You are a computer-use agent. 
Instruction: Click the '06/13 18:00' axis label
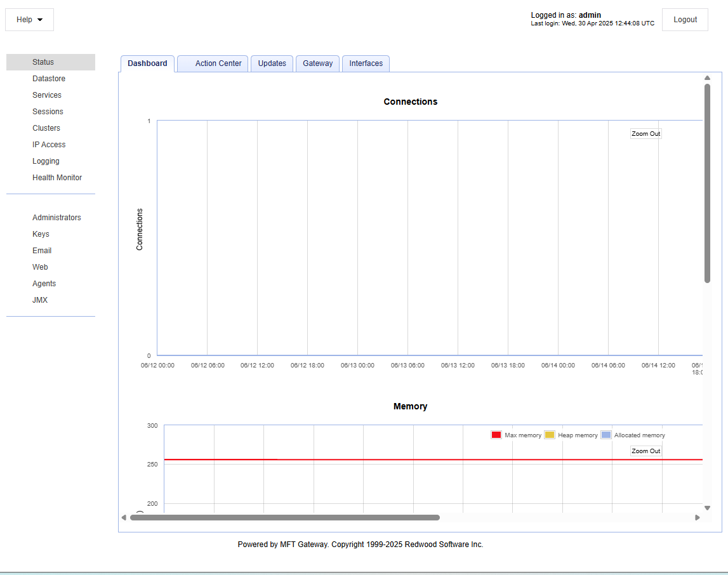tap(508, 366)
